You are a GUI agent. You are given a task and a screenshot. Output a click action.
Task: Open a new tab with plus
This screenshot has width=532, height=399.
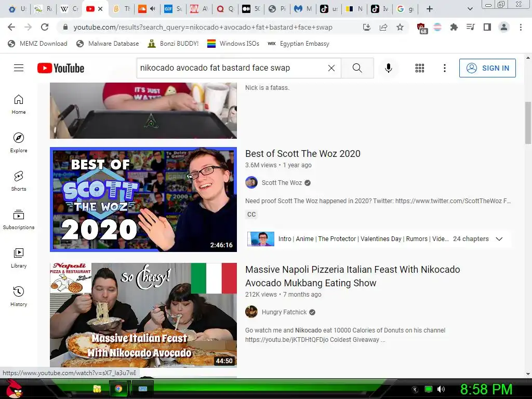point(430,9)
